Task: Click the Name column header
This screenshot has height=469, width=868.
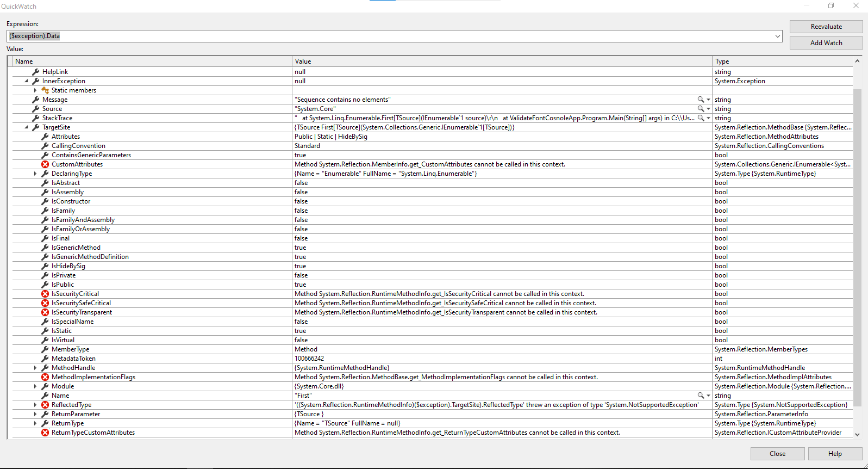Action: point(152,61)
